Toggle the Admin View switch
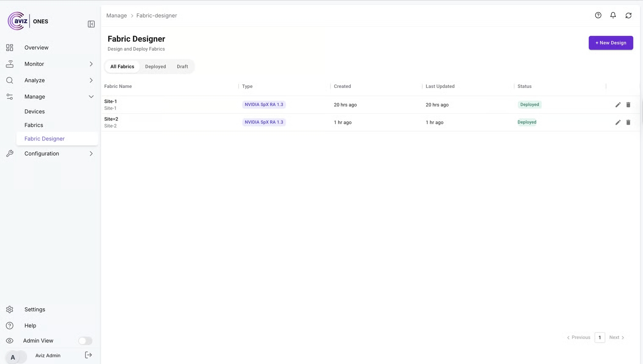643x364 pixels. (85, 341)
